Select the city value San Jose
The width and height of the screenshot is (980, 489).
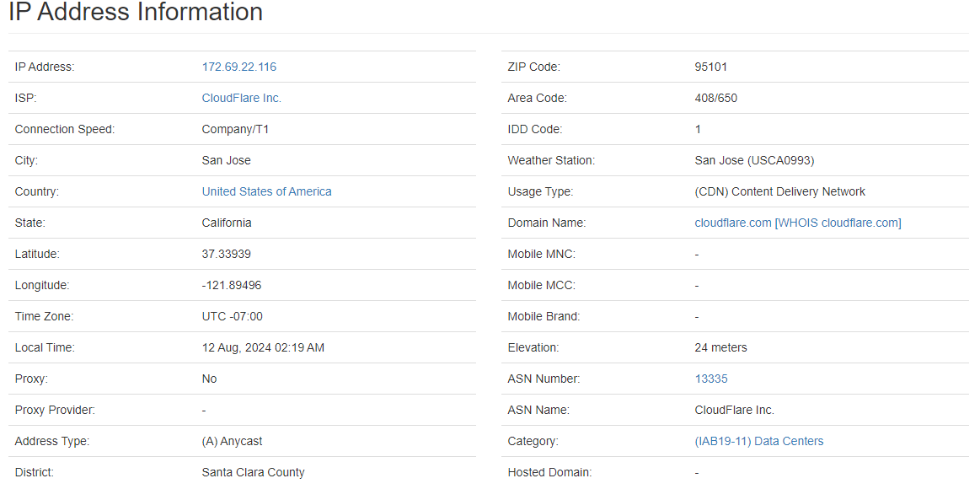click(x=226, y=161)
